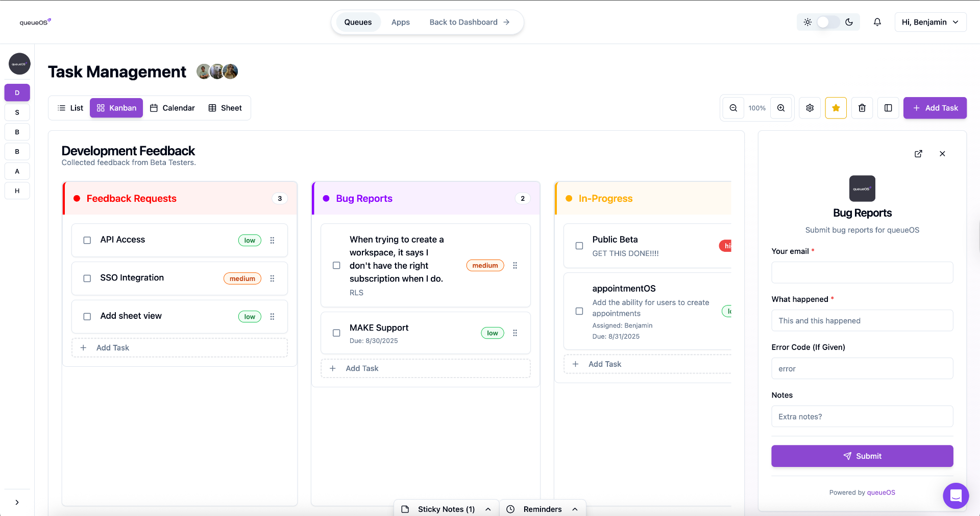Check the MAKE Support task checkbox

coord(336,333)
